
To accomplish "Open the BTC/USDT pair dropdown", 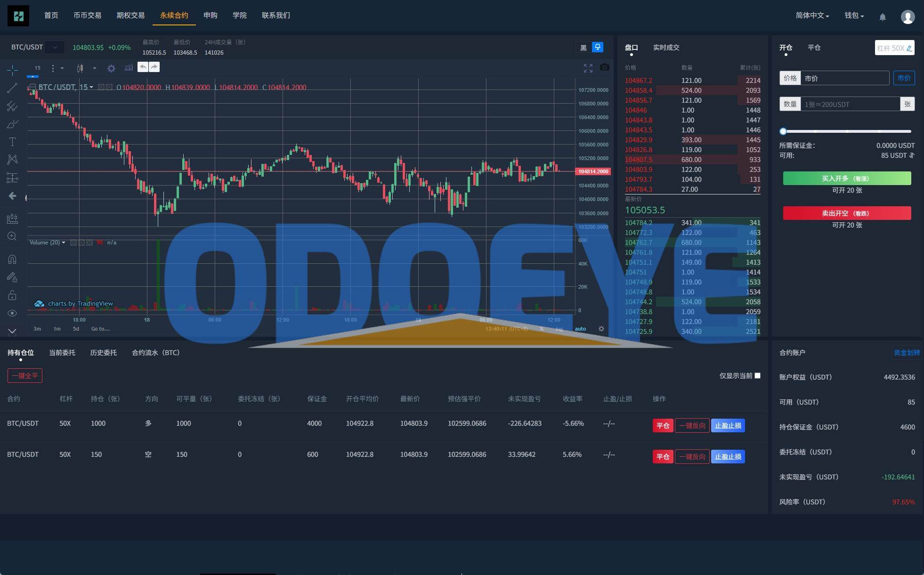I will coord(55,47).
